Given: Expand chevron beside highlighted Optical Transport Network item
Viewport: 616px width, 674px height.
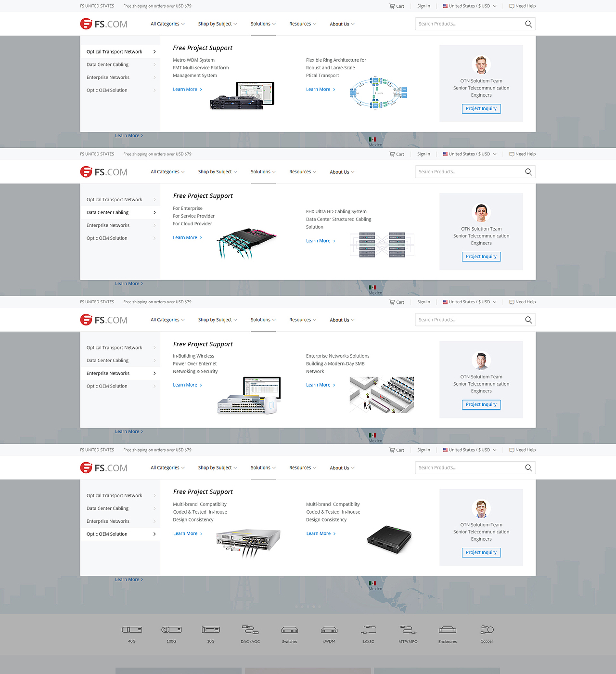Looking at the screenshot, I should pyautogui.click(x=154, y=52).
